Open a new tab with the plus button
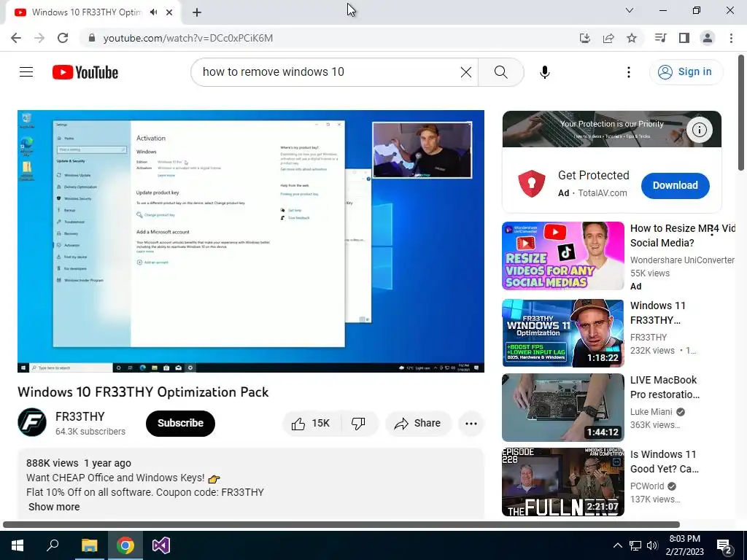Image resolution: width=747 pixels, height=560 pixels. click(x=197, y=12)
